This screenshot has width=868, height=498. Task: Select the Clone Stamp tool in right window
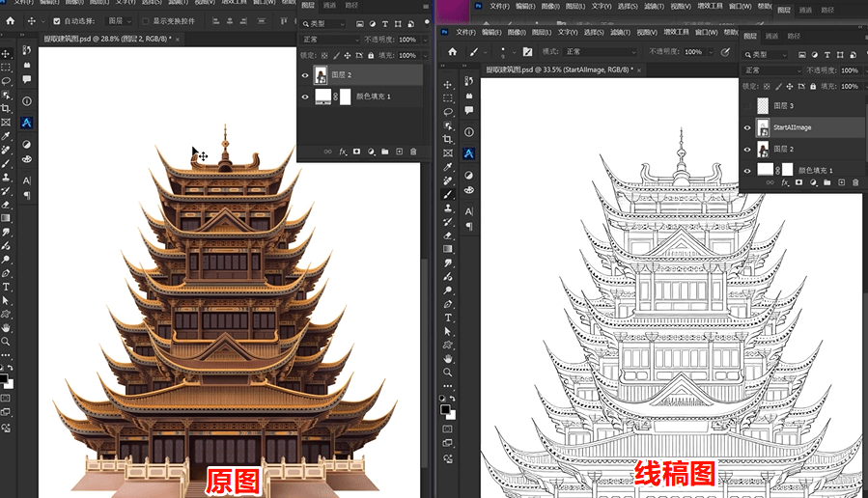tap(448, 208)
